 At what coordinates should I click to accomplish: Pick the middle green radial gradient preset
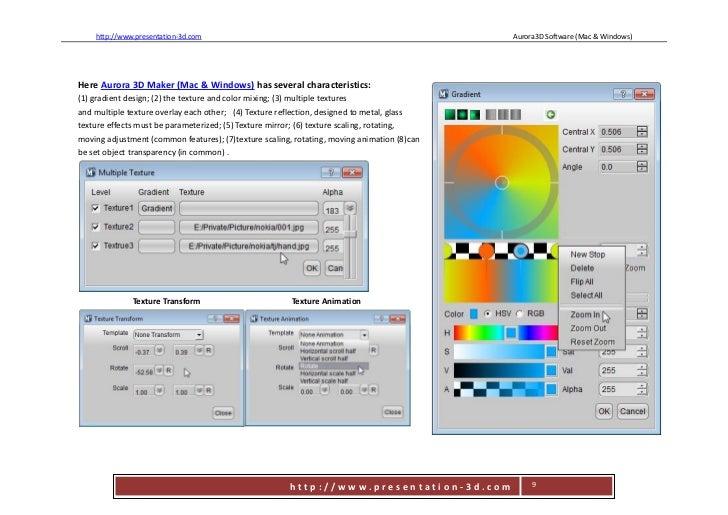462,114
